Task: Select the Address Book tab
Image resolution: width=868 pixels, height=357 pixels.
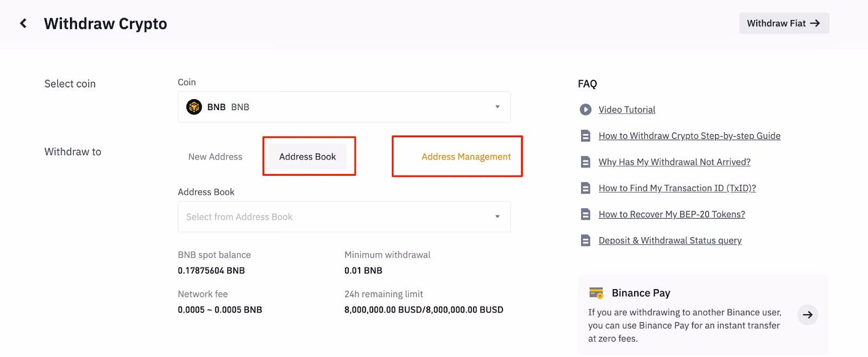Action: (x=308, y=157)
